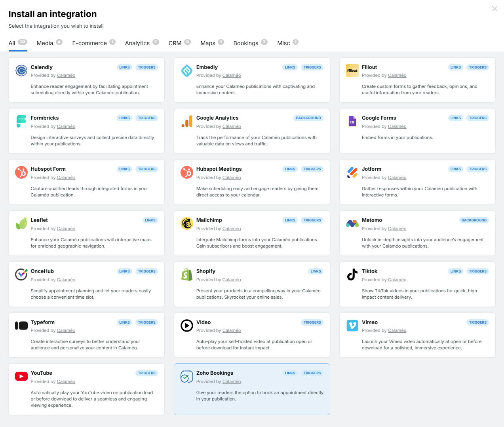This screenshot has width=504, height=427.
Task: Click the Hubspot Form logo icon
Action: point(21,172)
